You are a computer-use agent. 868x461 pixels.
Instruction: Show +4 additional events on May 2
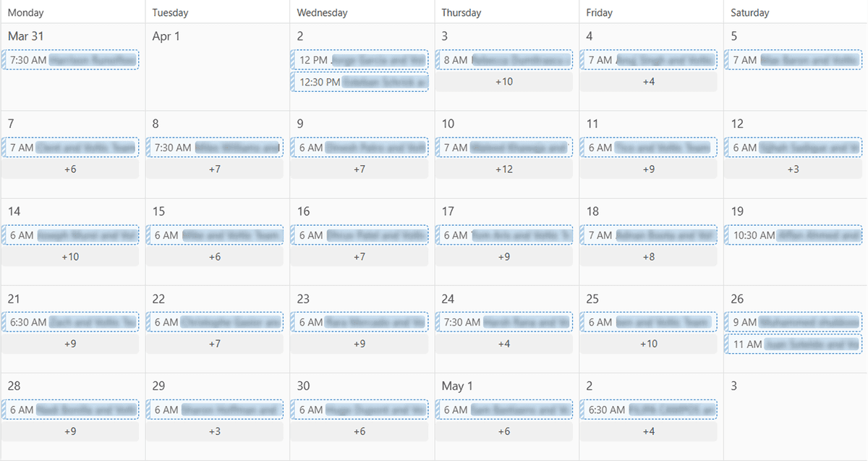(x=648, y=431)
